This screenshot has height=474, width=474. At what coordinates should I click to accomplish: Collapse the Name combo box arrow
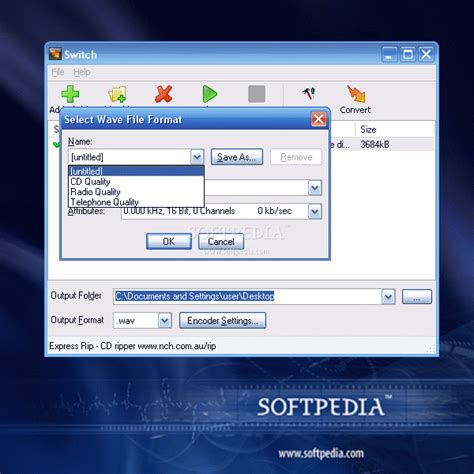[x=197, y=157]
